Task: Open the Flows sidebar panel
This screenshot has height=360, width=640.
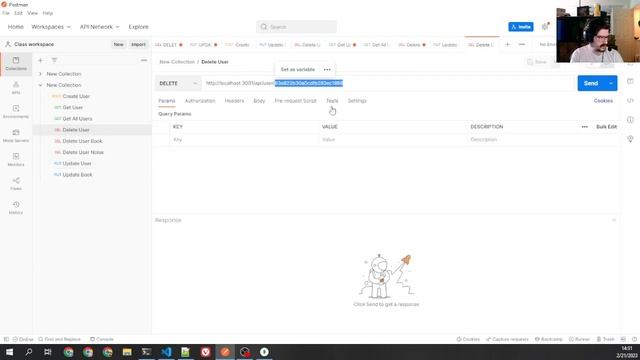Action: click(x=16, y=184)
